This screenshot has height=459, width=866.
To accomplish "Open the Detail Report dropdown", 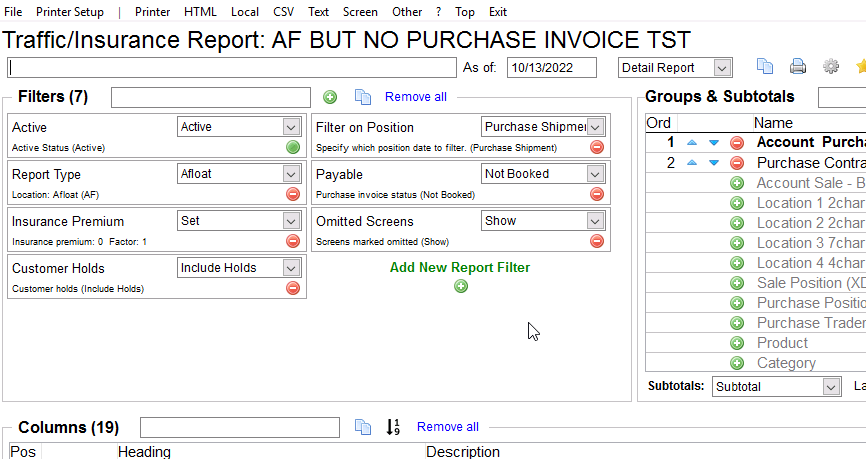I will point(722,68).
